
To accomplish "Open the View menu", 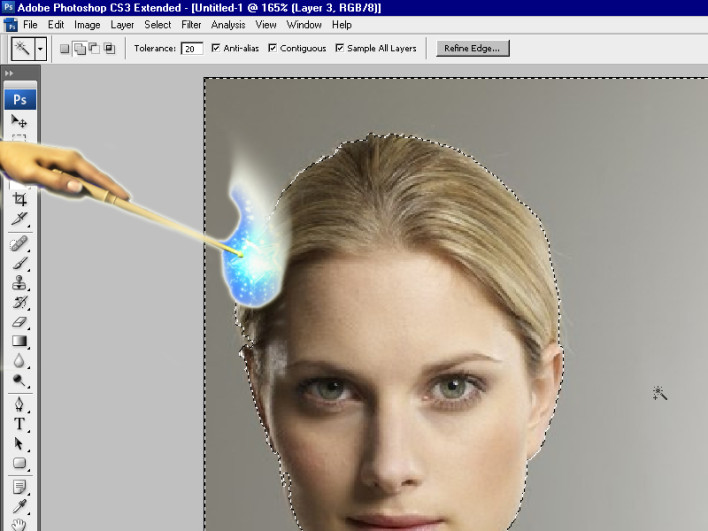I will [266, 25].
